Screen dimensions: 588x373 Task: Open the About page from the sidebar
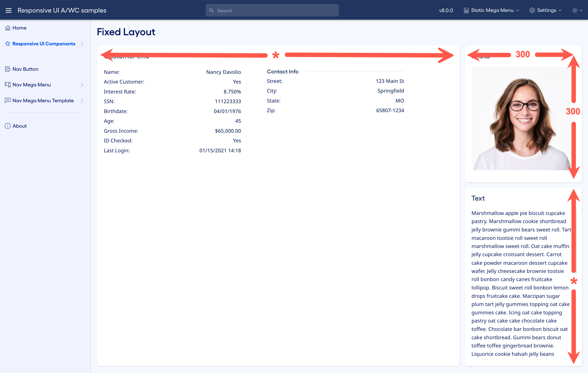[x=20, y=126]
